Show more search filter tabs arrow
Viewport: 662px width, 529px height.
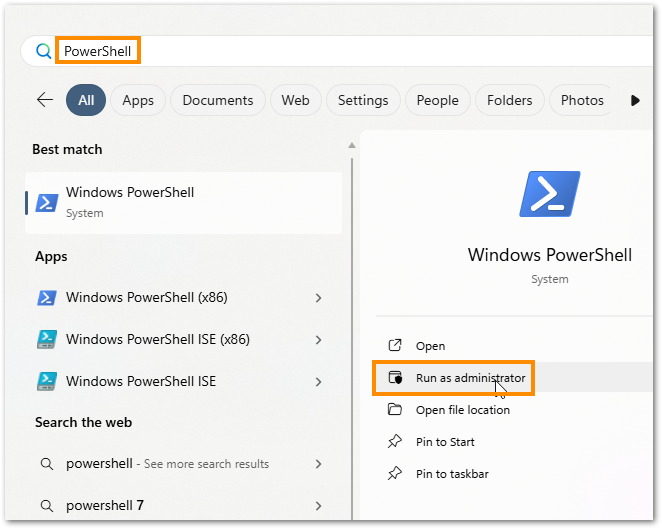point(635,100)
